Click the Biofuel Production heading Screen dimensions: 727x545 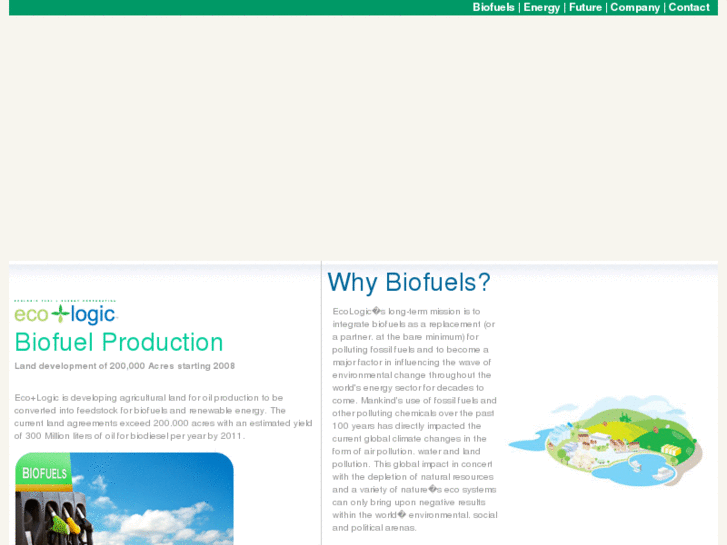click(x=119, y=342)
